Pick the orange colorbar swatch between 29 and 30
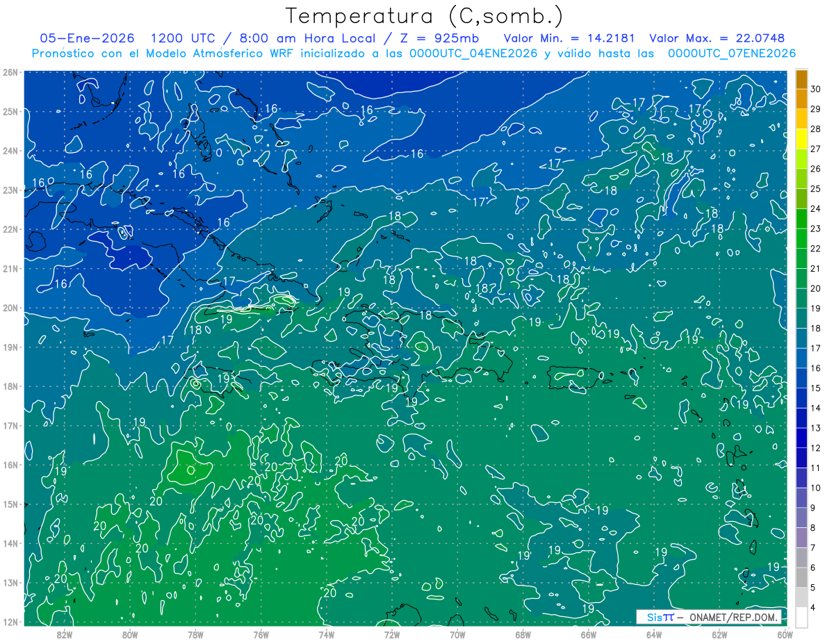The width and height of the screenshot is (834, 644). [x=801, y=99]
